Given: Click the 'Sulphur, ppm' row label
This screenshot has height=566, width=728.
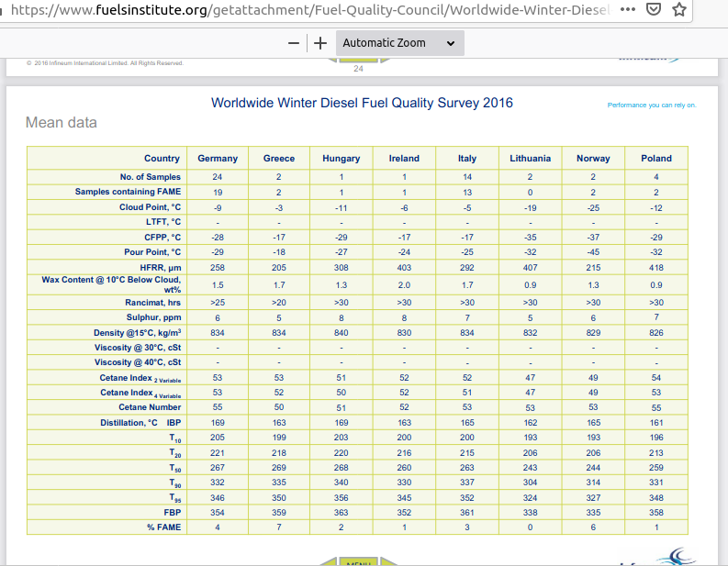Looking at the screenshot, I should [153, 317].
